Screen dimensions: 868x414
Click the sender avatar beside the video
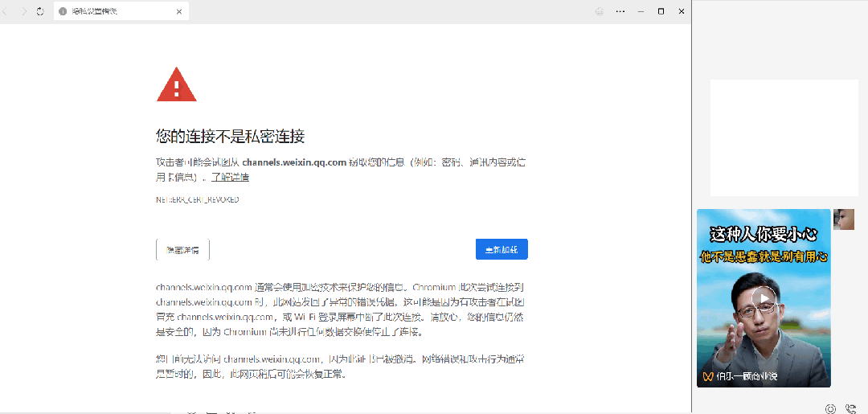tap(844, 219)
